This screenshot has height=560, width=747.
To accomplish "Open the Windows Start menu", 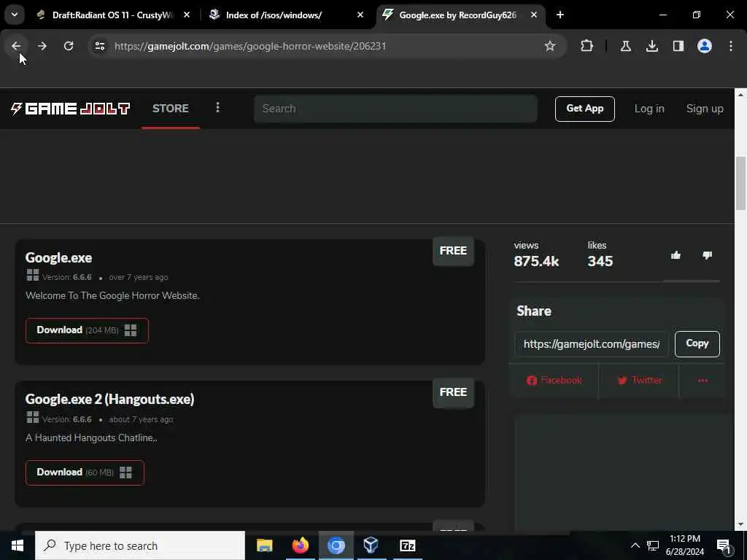I will click(x=18, y=545).
